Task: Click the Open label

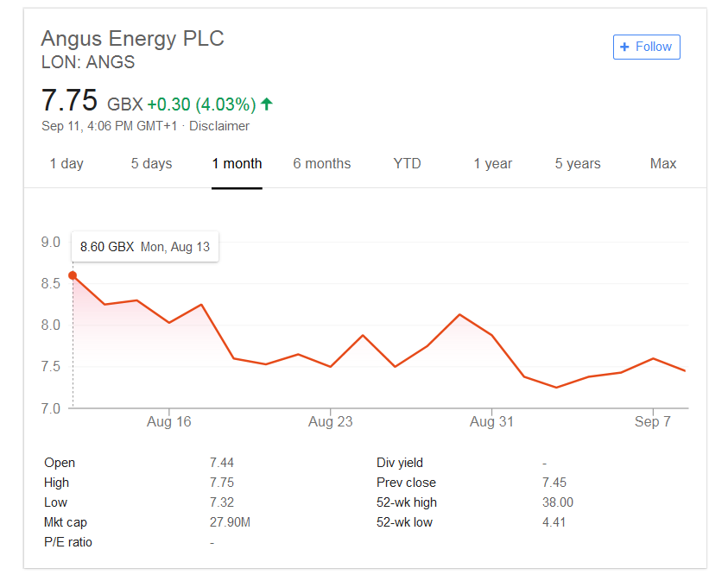Action: click(x=60, y=463)
